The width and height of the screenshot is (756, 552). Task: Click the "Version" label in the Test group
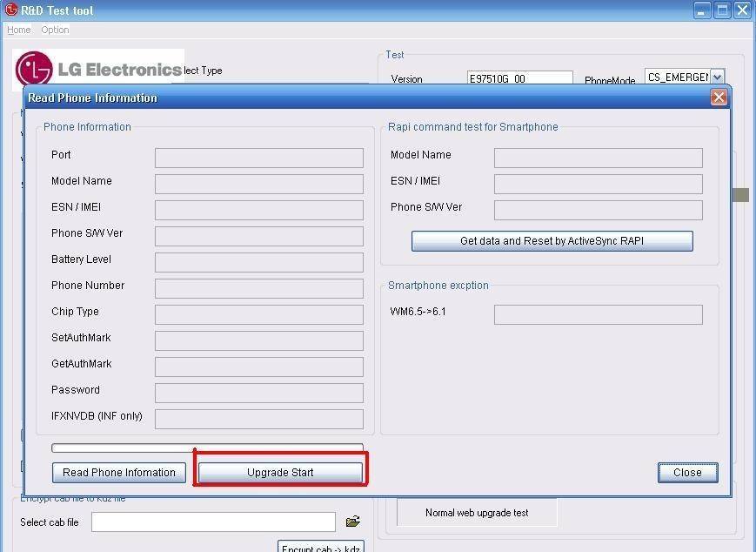(406, 79)
